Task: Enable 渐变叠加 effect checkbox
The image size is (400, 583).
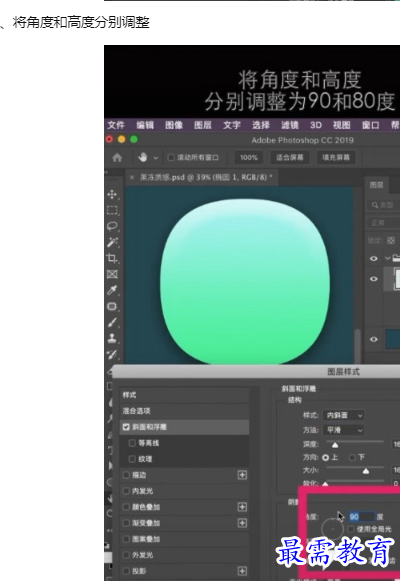Action: click(126, 523)
